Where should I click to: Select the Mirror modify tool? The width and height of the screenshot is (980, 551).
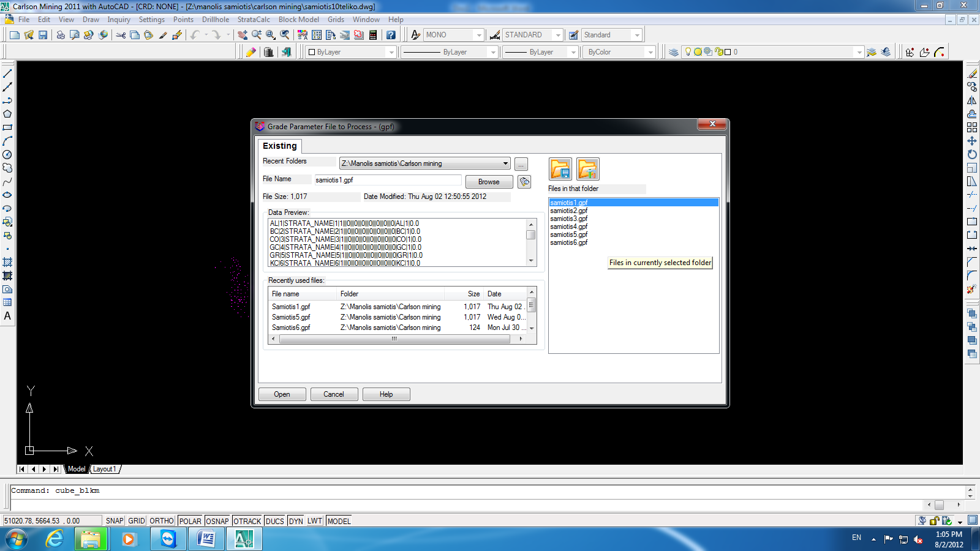pos(972,100)
